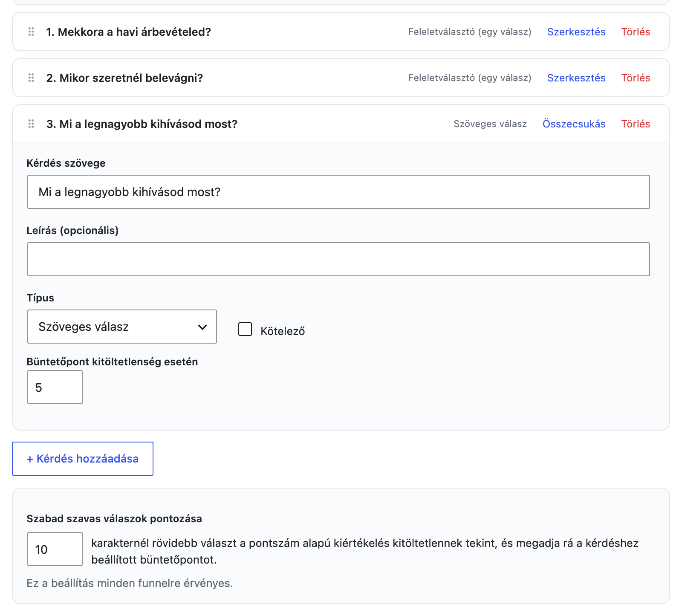Delete question 1 with its Törlés link
Screen dimensions: 682x616
[636, 32]
